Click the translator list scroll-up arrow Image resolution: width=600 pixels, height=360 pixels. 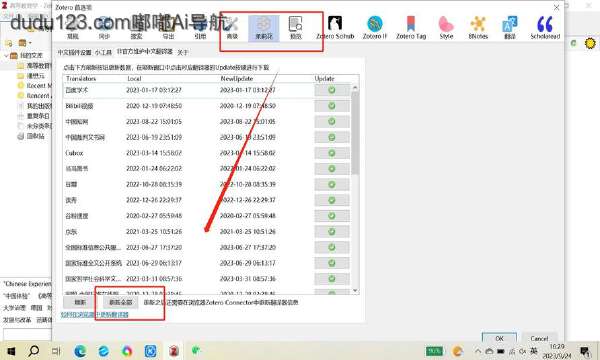tap(355, 88)
